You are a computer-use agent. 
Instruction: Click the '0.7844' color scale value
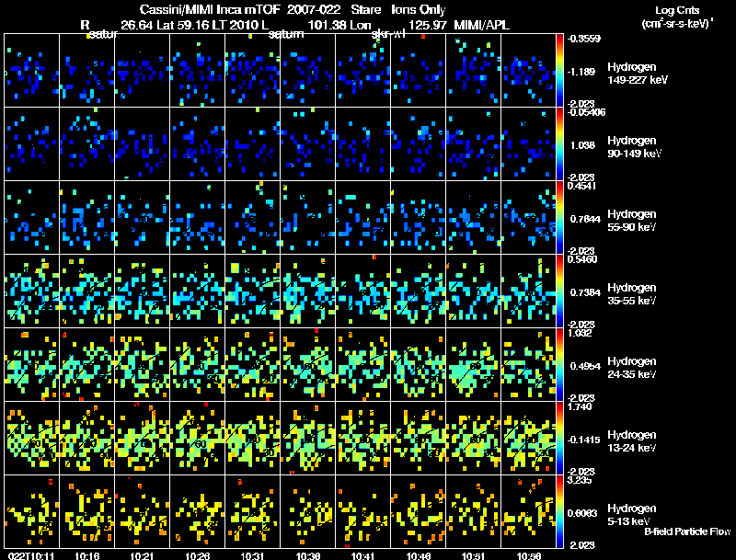pos(585,219)
